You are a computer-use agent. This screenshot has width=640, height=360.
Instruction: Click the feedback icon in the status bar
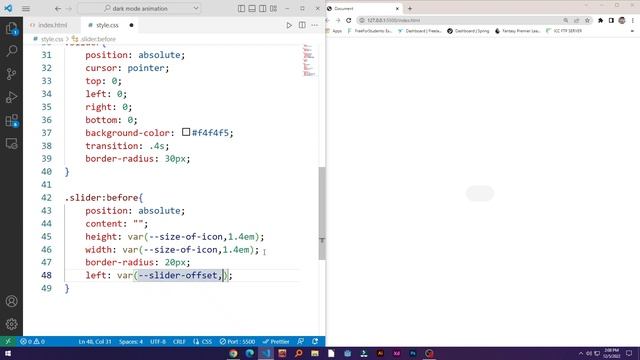[x=301, y=341]
